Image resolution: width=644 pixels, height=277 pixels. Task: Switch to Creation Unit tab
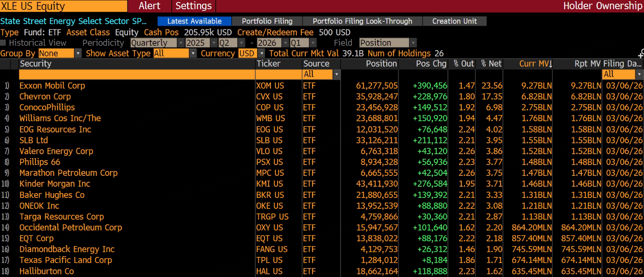click(x=455, y=21)
